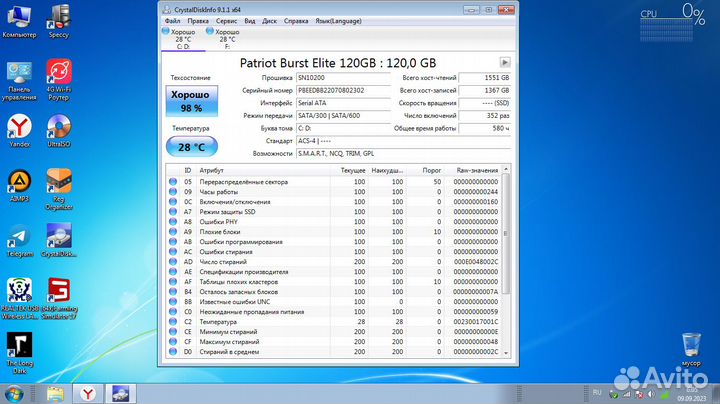Click the next disk arrow button

pos(505,61)
